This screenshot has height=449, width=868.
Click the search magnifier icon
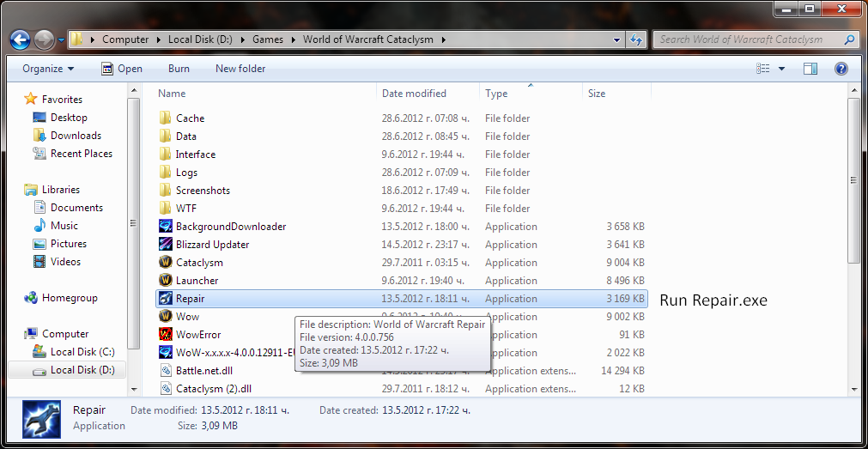point(850,39)
